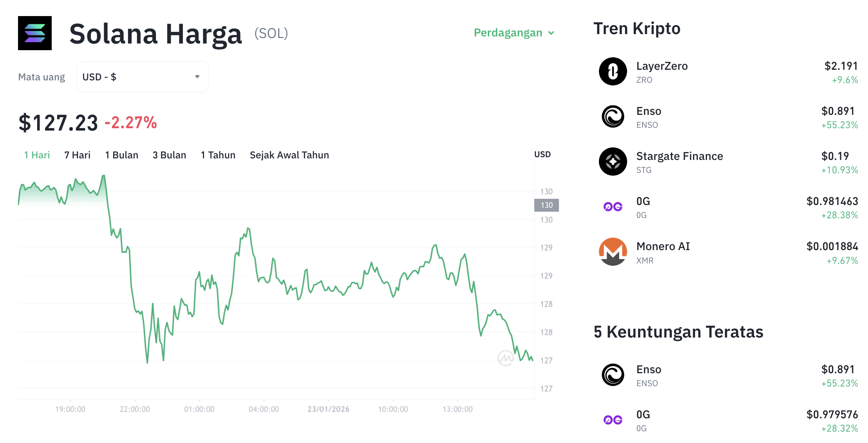Open the USD currency dropdown

[x=142, y=77]
